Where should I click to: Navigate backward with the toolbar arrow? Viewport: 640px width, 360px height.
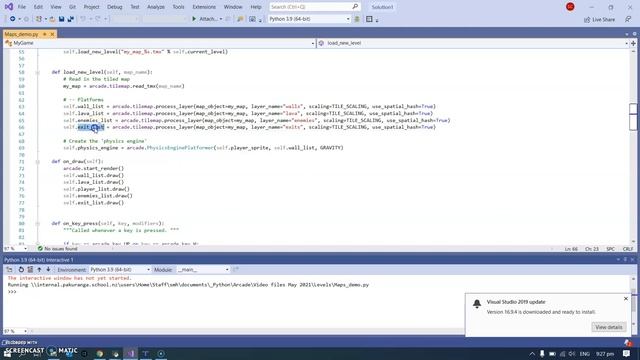pos(13,19)
